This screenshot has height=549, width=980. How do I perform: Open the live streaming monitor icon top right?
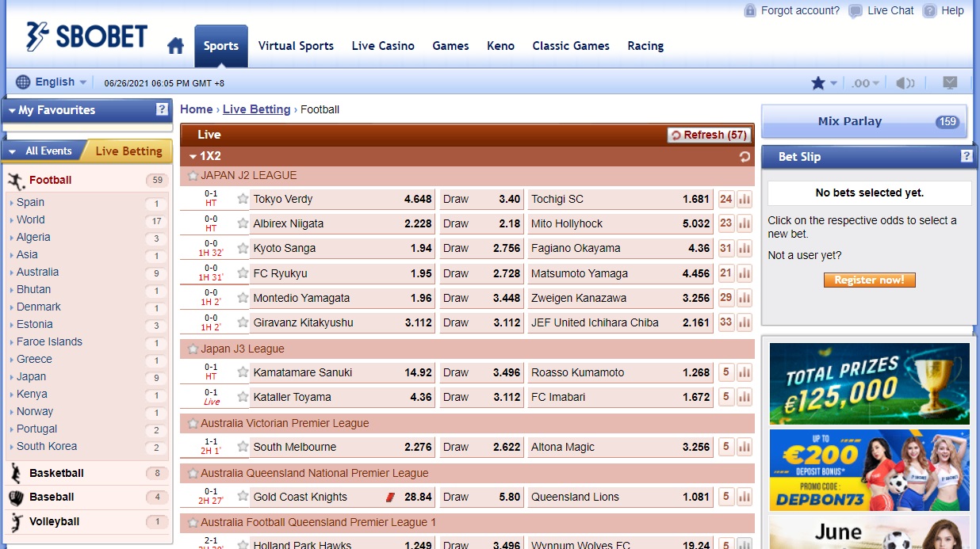[x=949, y=82]
